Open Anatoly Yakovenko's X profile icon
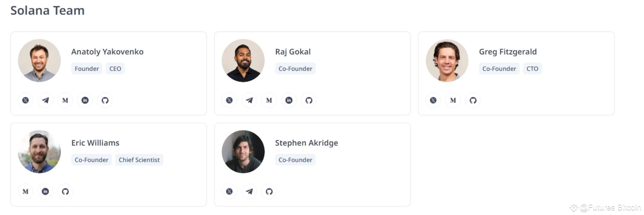This screenshot has height=215, width=644. 25,100
